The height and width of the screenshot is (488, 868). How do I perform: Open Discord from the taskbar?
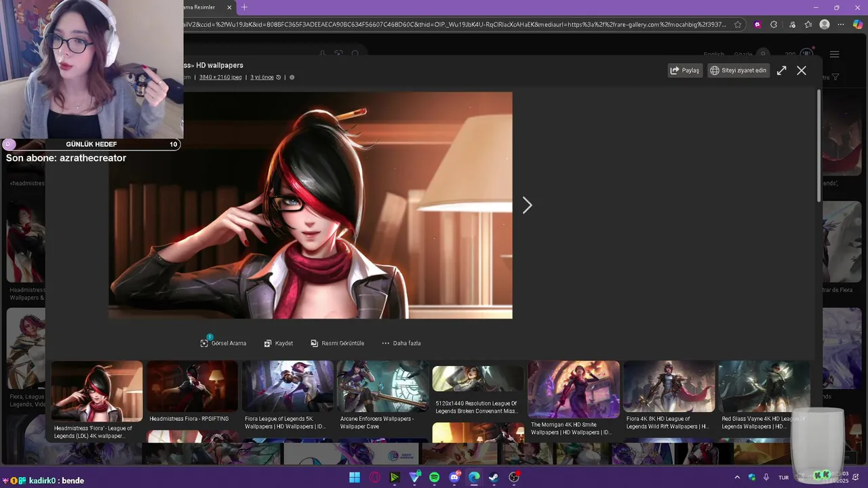454,477
